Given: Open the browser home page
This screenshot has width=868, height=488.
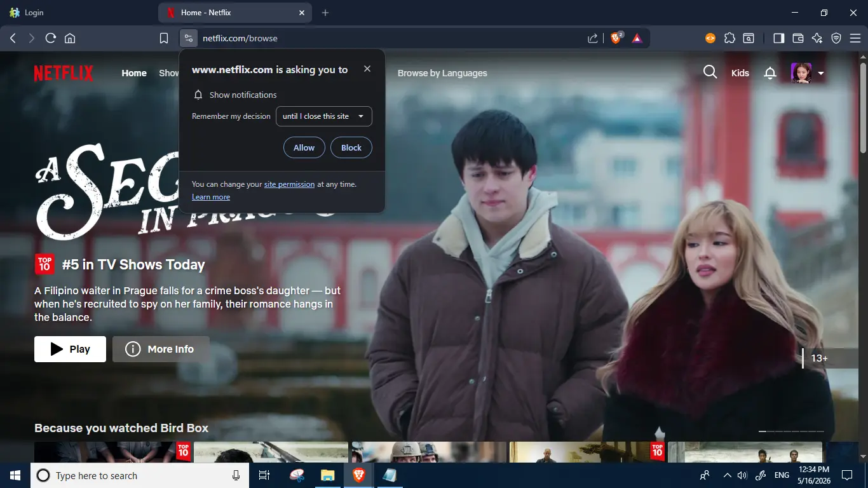Looking at the screenshot, I should point(70,38).
